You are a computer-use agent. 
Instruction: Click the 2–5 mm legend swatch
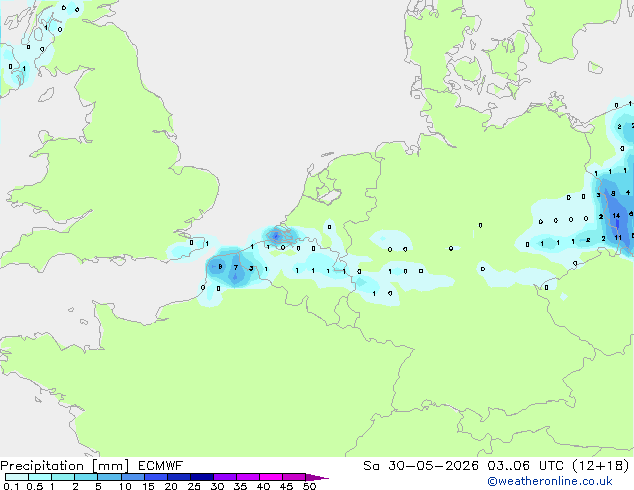[86, 477]
